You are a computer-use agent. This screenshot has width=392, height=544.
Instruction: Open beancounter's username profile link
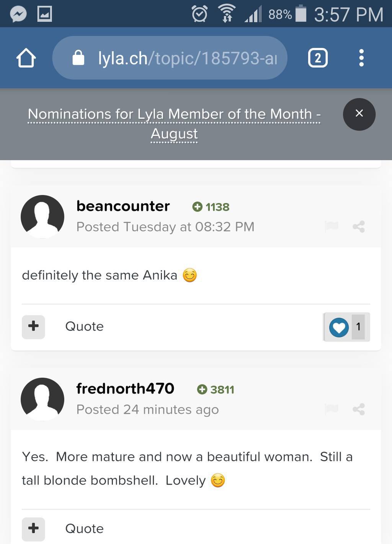(123, 206)
